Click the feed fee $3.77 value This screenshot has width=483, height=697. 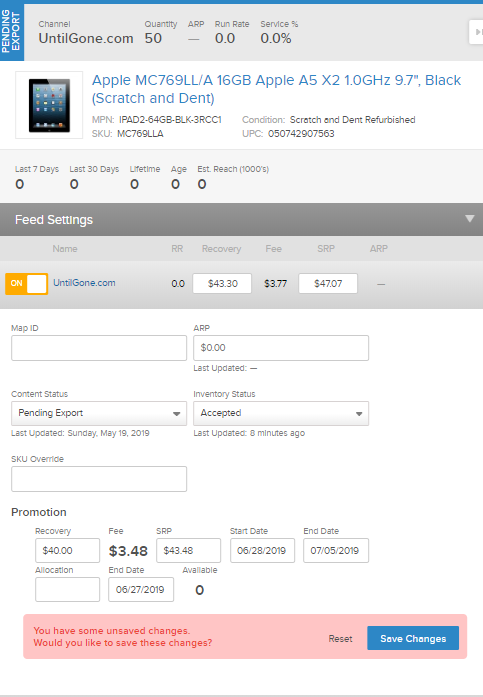[x=275, y=284]
